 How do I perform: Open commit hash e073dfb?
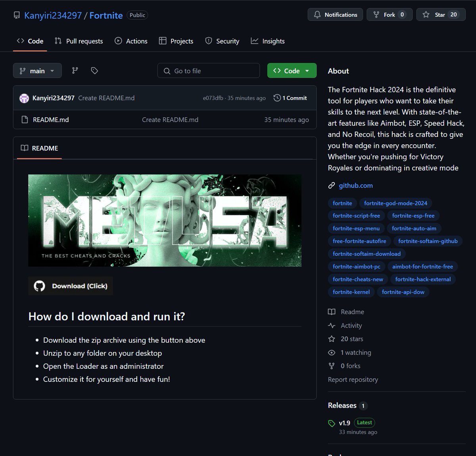pyautogui.click(x=213, y=98)
